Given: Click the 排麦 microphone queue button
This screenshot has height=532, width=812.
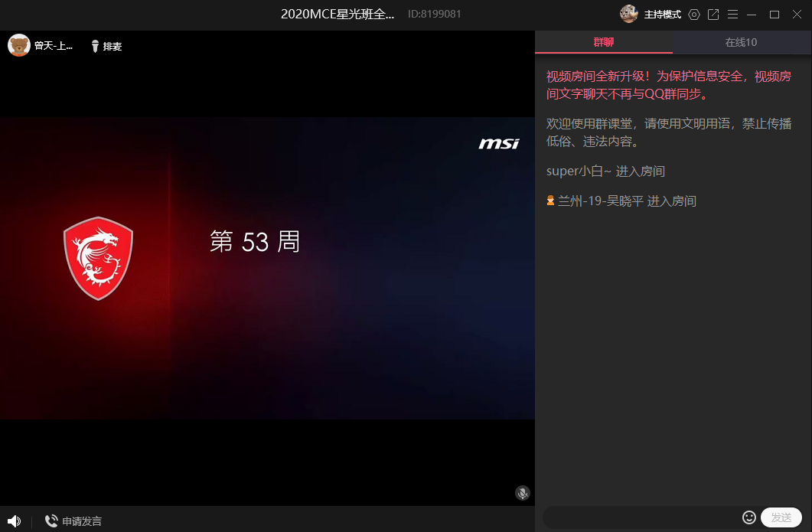Looking at the screenshot, I should point(106,46).
